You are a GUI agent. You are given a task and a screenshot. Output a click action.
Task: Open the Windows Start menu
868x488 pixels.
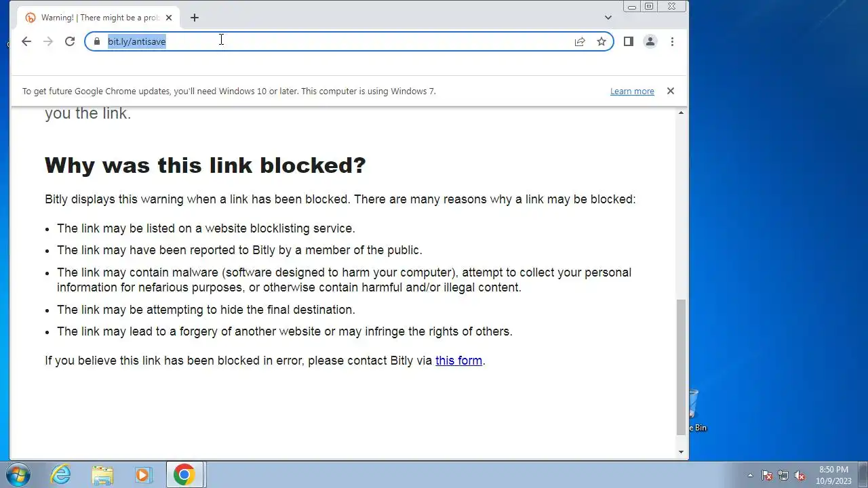coord(18,474)
